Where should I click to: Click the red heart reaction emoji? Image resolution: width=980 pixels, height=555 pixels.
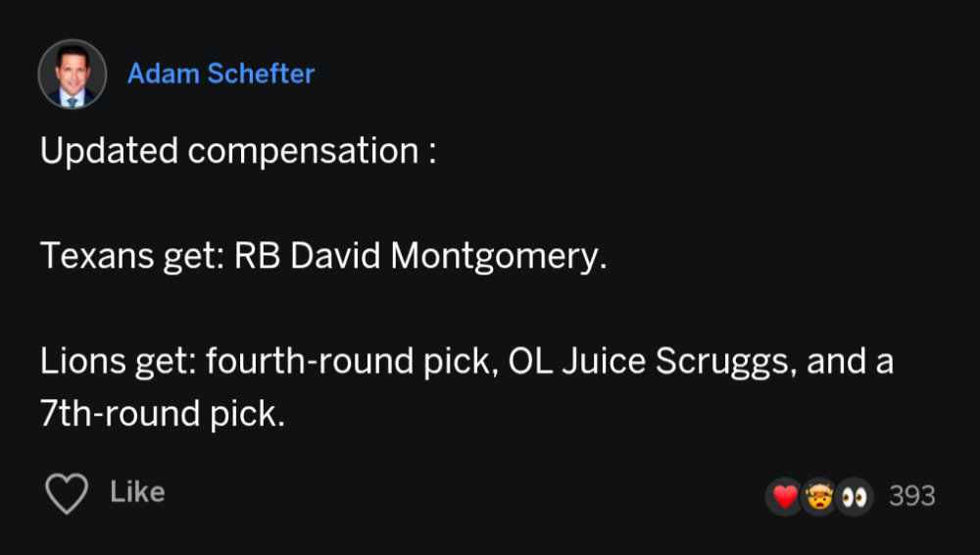(786, 497)
